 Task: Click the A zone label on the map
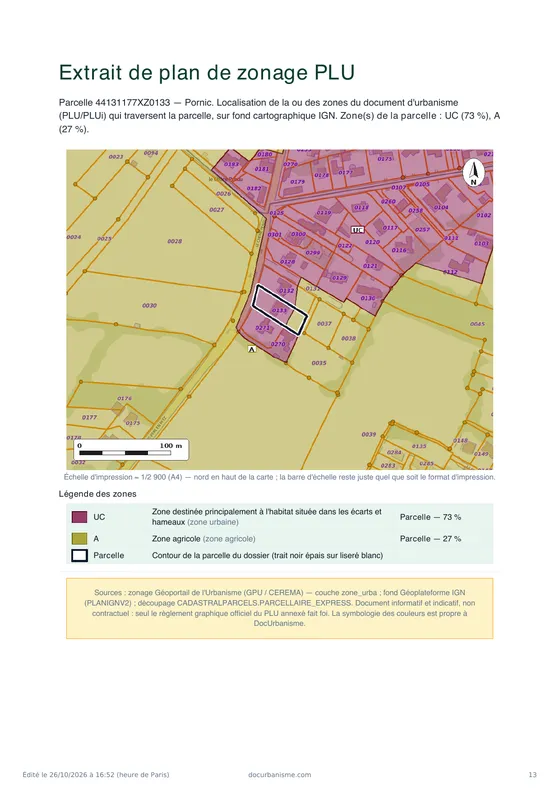pos(252,349)
